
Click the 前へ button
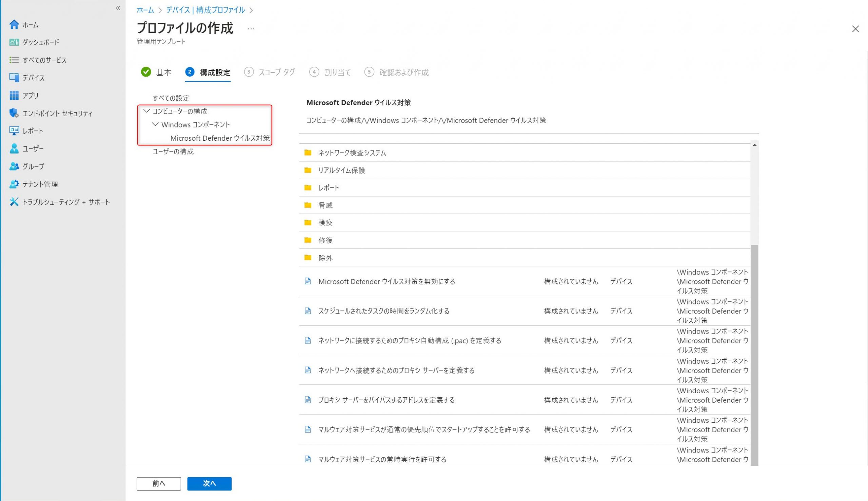point(159,483)
